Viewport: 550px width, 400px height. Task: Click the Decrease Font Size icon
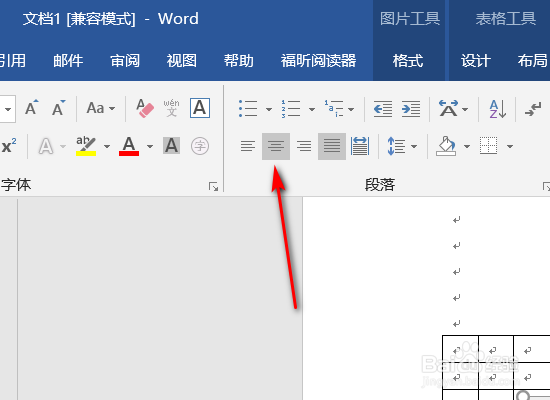coord(59,108)
